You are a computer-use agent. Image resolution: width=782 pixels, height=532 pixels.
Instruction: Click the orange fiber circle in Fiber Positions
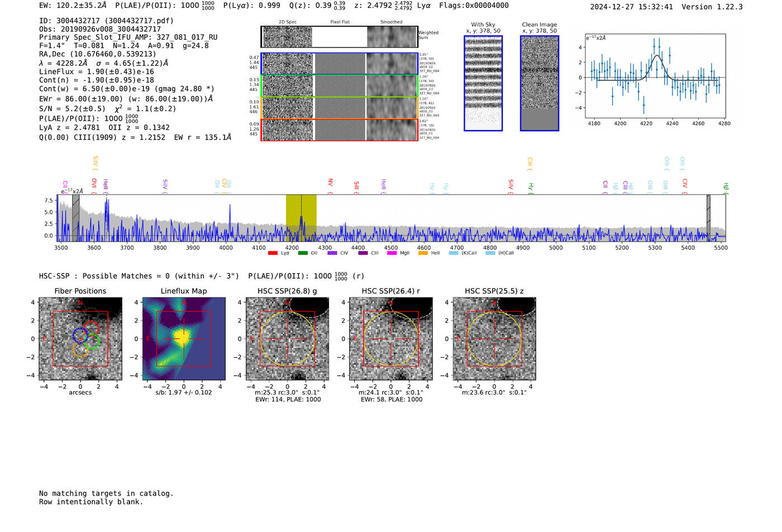pyautogui.click(x=80, y=349)
